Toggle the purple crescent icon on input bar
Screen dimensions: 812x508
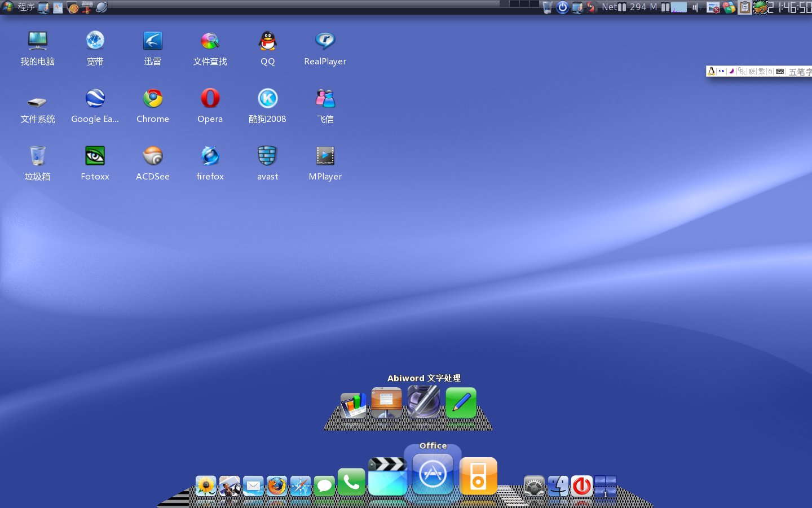(731, 71)
